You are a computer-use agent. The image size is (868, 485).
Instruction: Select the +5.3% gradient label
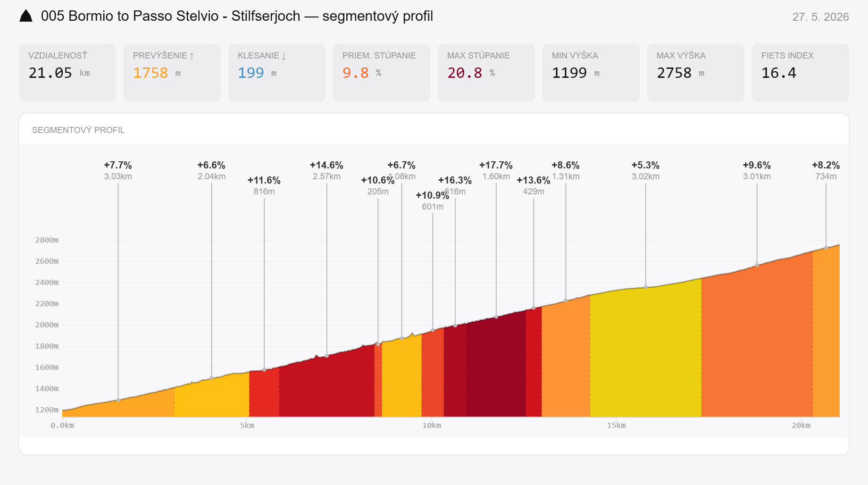pyautogui.click(x=645, y=165)
